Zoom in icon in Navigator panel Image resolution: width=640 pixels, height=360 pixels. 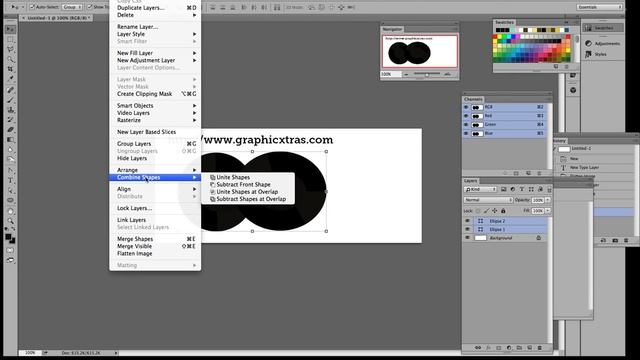pos(448,74)
